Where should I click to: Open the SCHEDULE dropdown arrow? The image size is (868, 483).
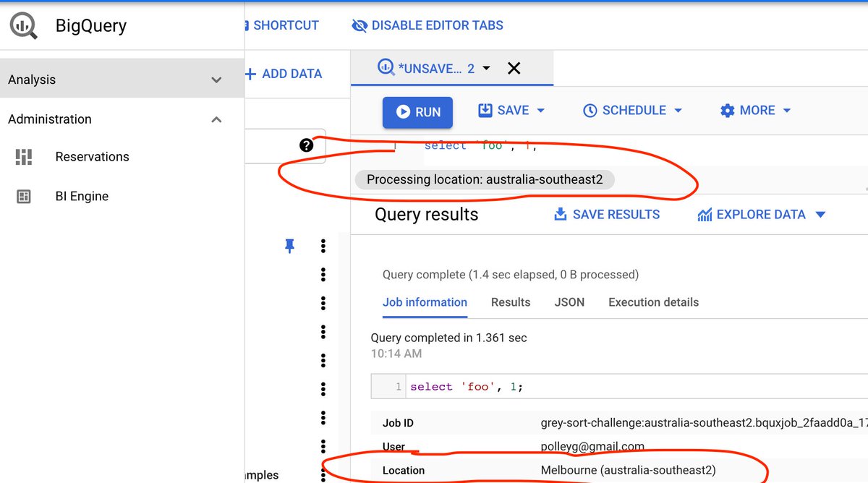click(678, 111)
